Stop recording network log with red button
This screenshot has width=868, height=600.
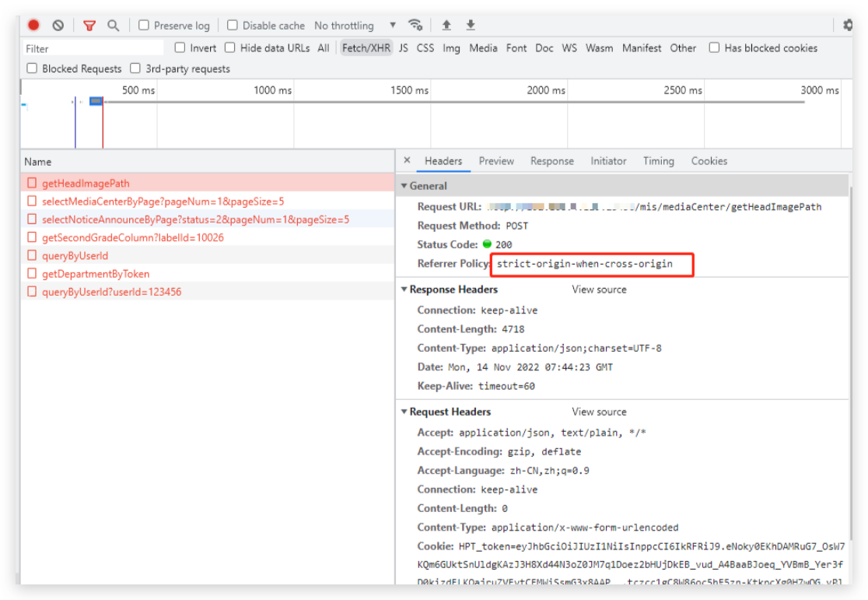(x=33, y=25)
